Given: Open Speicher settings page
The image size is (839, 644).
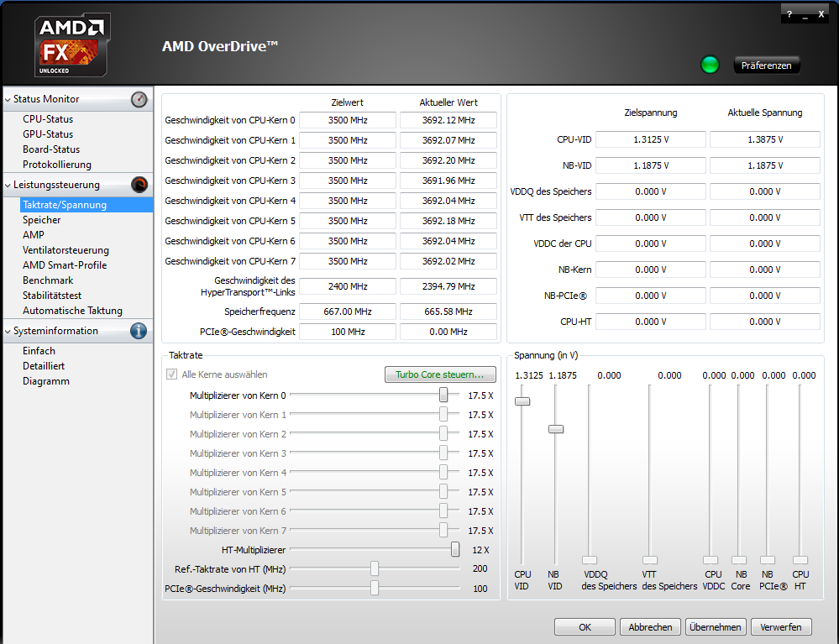Looking at the screenshot, I should tap(41, 220).
